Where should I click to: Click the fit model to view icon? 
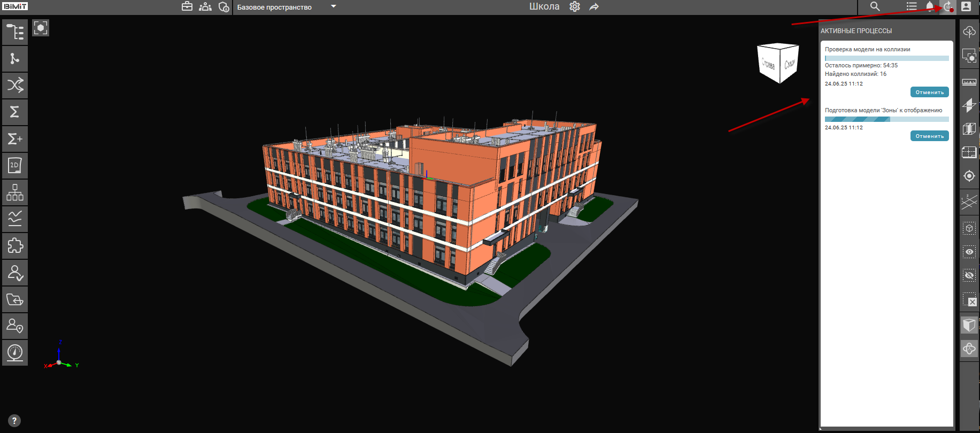(x=41, y=28)
